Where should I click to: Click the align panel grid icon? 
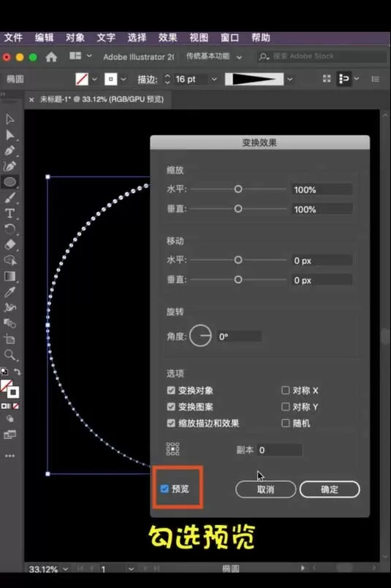(x=327, y=78)
